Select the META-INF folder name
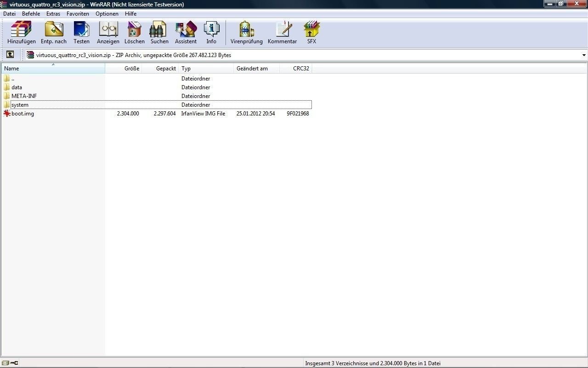This screenshot has width=588, height=368. 24,96
